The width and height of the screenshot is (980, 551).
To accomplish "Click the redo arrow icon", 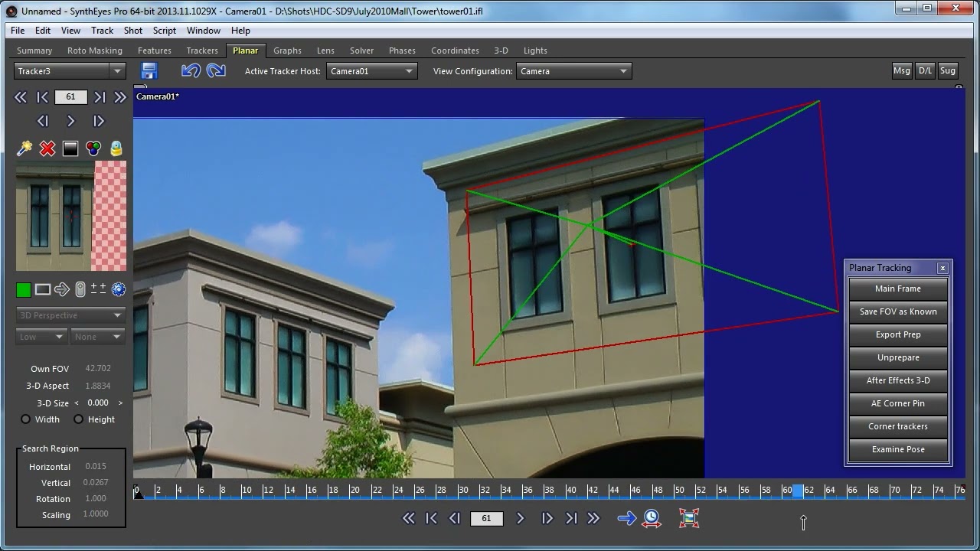I will 216,70.
